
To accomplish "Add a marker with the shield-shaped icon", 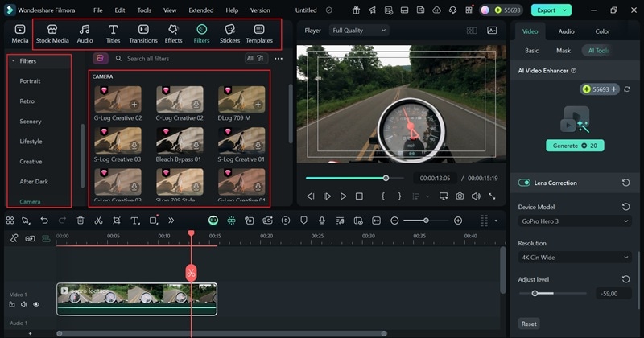I will coord(303,221).
